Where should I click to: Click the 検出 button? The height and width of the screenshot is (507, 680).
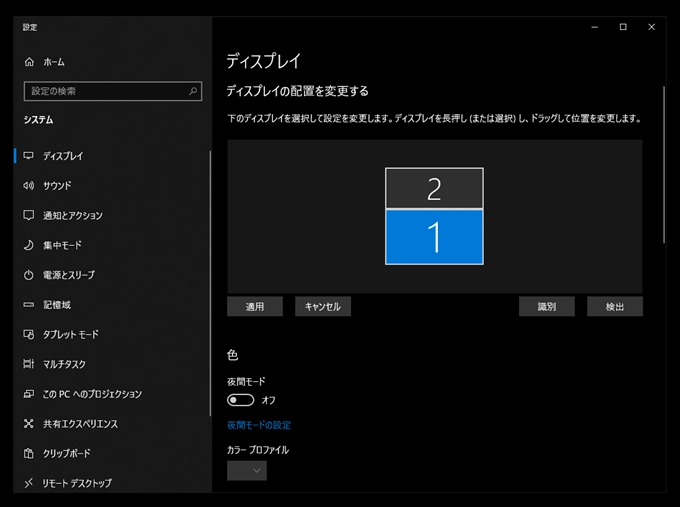615,307
